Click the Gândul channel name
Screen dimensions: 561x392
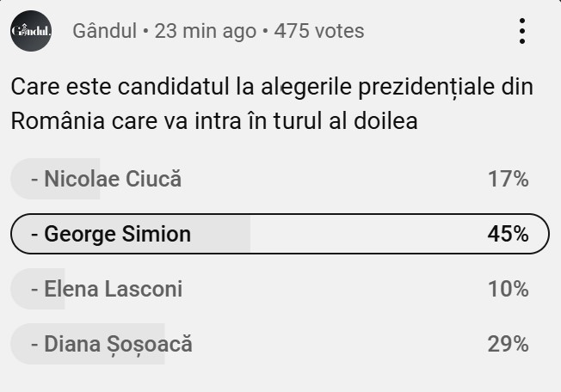[x=104, y=31]
